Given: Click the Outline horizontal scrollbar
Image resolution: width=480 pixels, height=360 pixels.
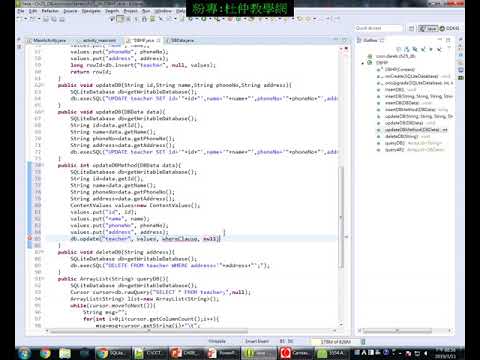Looking at the screenshot, I should point(397,331).
